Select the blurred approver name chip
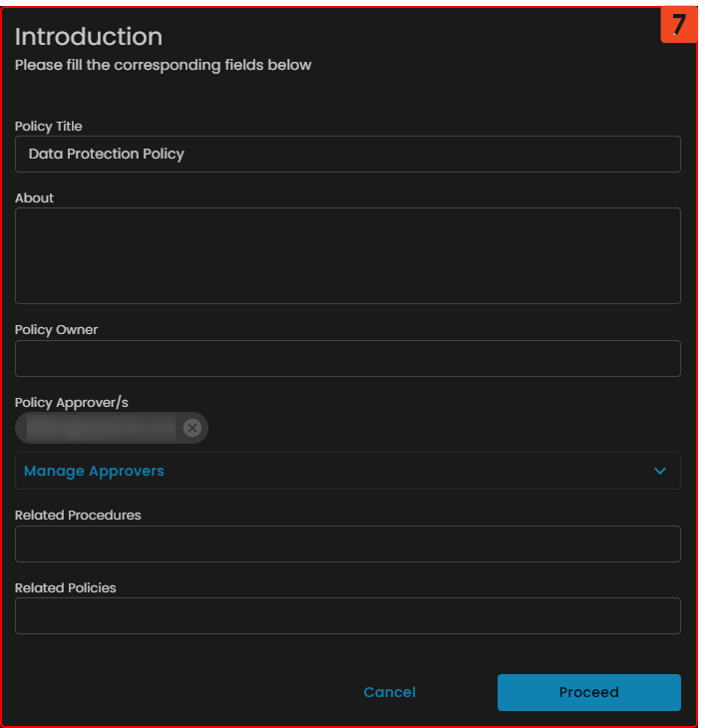 click(101, 428)
